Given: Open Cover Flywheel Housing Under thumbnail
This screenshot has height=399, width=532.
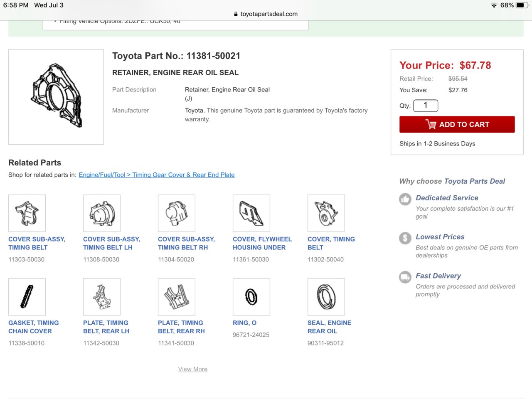Looking at the screenshot, I should [x=251, y=213].
